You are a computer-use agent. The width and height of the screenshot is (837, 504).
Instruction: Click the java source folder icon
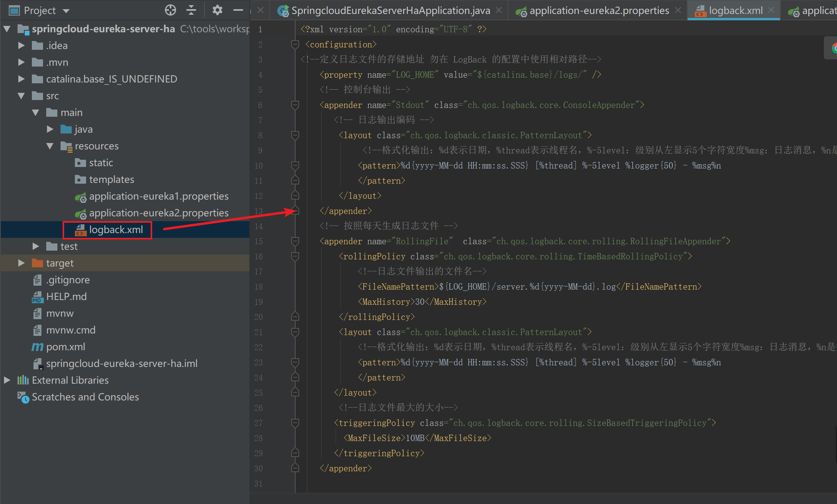point(66,129)
